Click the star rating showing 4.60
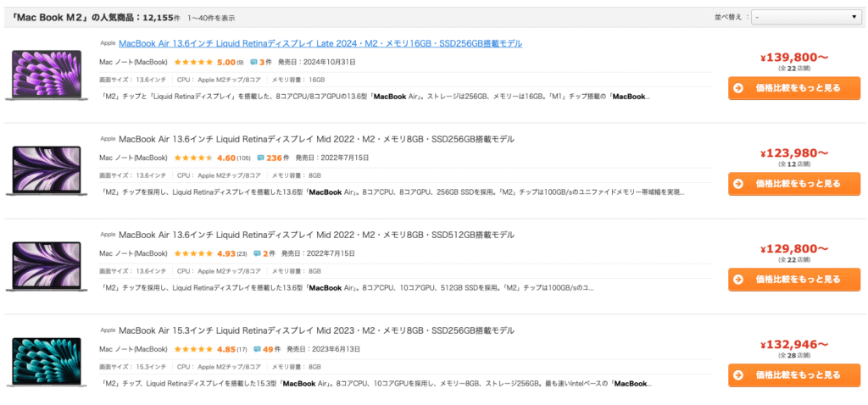The image size is (868, 405). 193,158
